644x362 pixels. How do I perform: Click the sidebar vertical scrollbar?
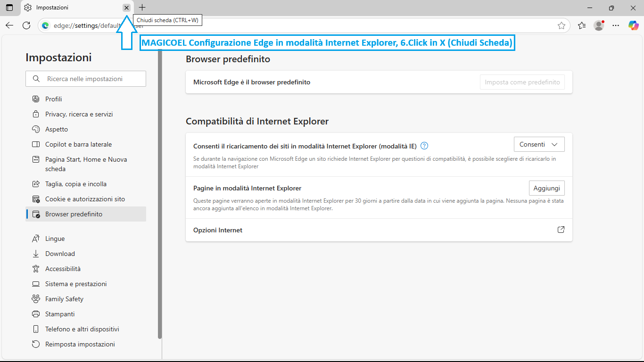coord(160,193)
